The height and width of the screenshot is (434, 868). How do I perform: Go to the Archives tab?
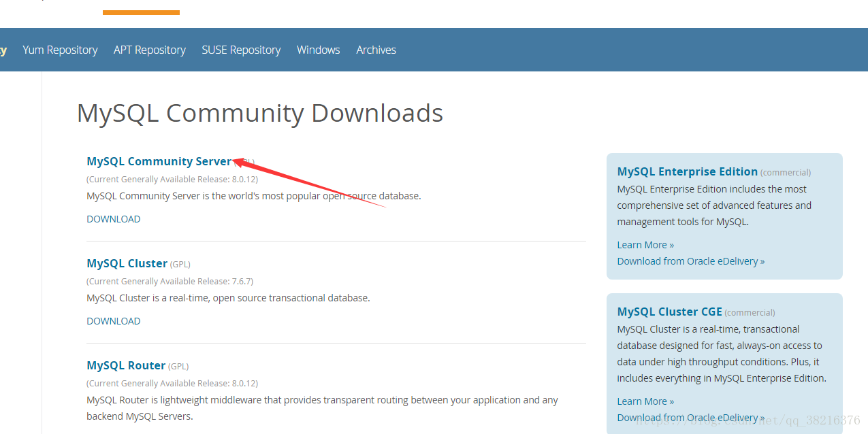point(376,50)
